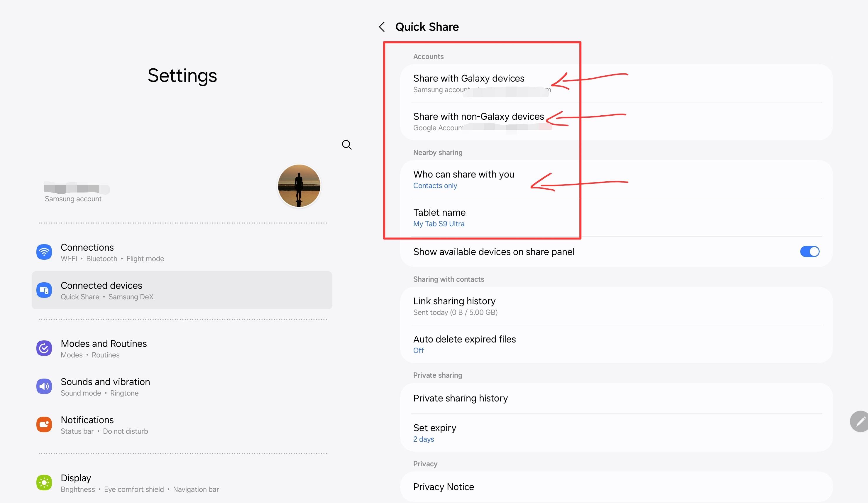Change Auto delete expired files option

(x=464, y=344)
